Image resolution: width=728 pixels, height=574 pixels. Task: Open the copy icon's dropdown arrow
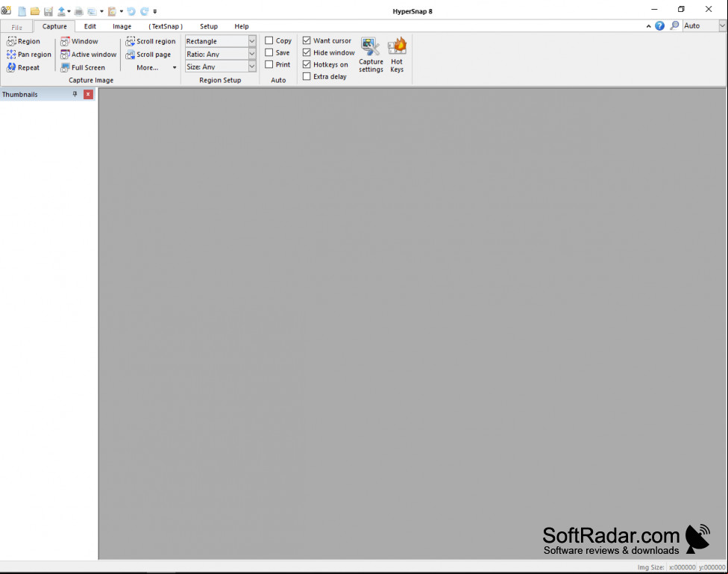pyautogui.click(x=101, y=11)
